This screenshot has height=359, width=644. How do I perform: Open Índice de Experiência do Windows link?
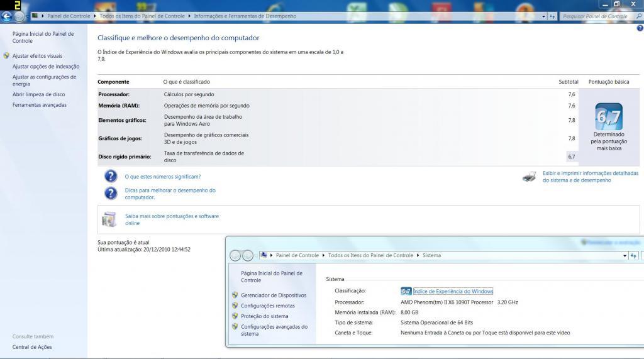point(453,291)
